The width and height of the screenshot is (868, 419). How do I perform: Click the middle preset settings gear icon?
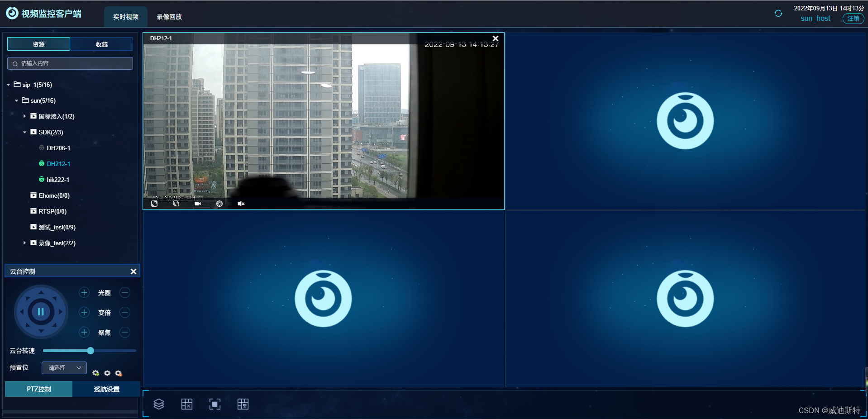coord(107,373)
